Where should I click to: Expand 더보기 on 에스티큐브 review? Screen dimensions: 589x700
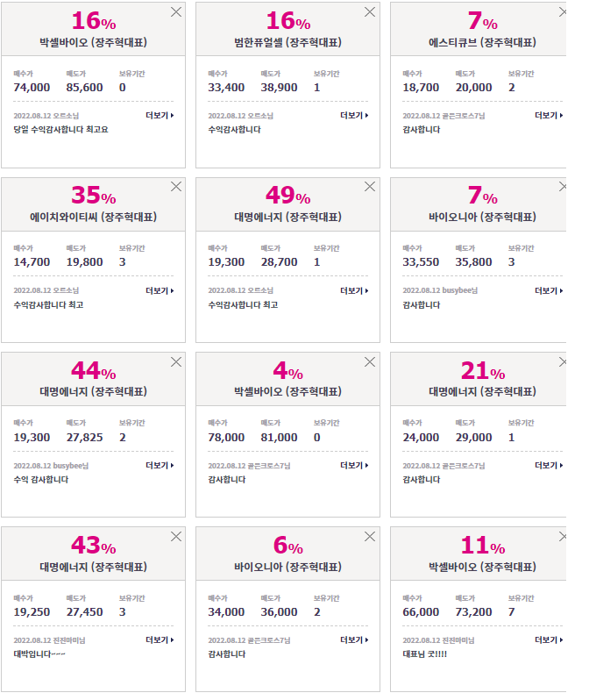click(x=549, y=116)
